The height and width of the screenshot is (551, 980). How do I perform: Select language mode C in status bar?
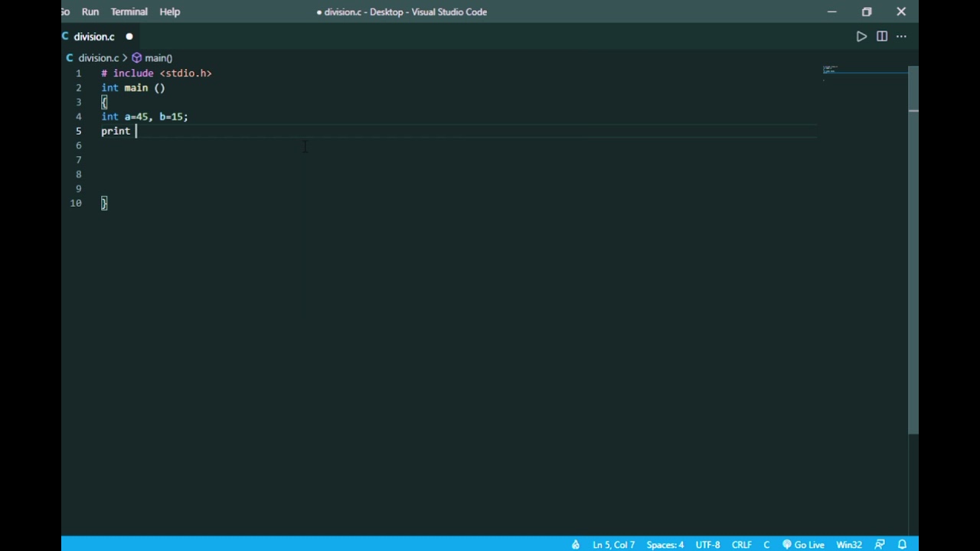[x=766, y=545]
